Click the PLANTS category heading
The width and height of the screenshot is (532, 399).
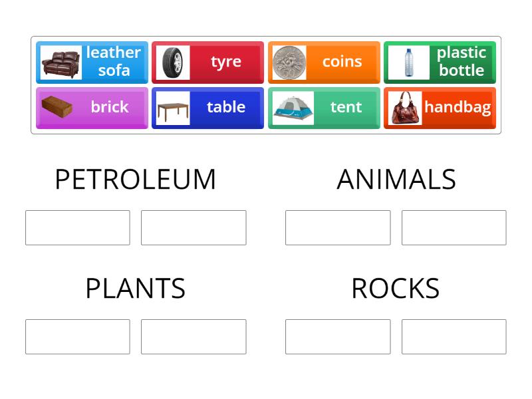pos(135,288)
